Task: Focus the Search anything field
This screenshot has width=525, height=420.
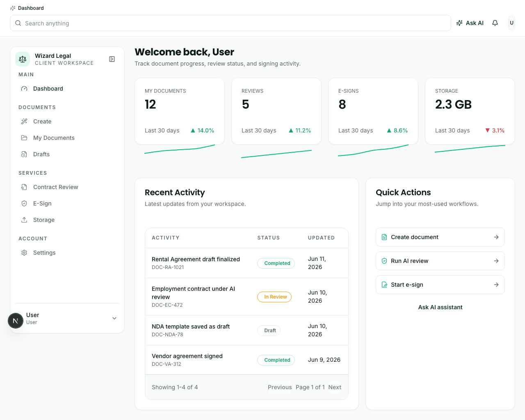Action: point(231,23)
